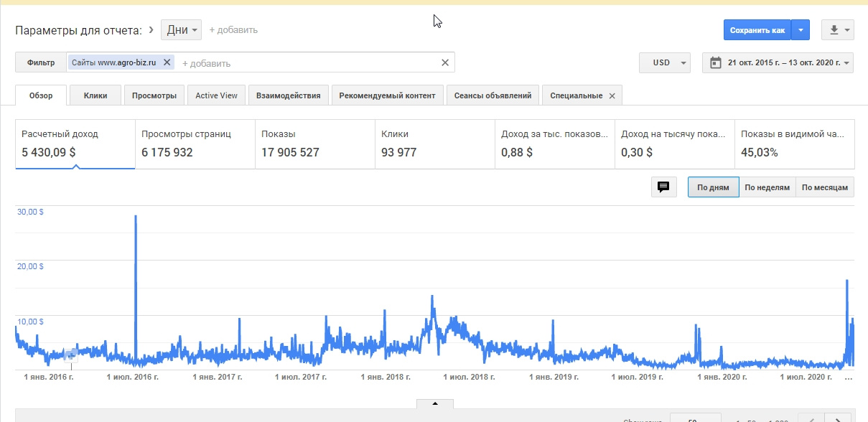This screenshot has height=422, width=868.
Task: Click the '1 янв. 2017 г.' axis label
Action: [x=217, y=376]
